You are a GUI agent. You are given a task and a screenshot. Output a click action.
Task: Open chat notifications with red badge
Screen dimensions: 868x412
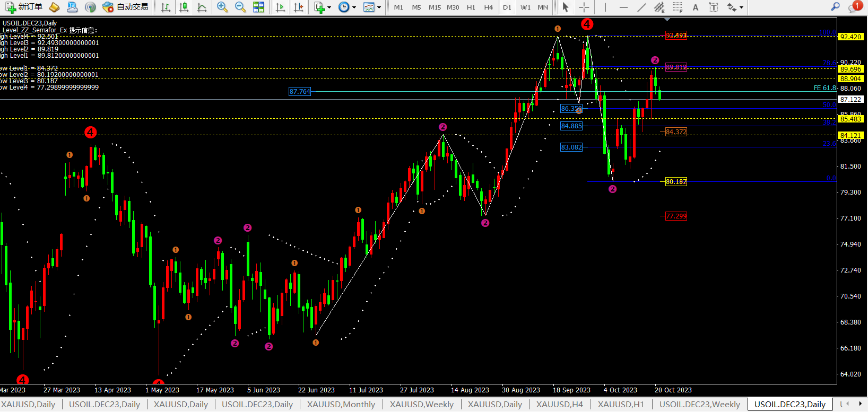coord(855,6)
